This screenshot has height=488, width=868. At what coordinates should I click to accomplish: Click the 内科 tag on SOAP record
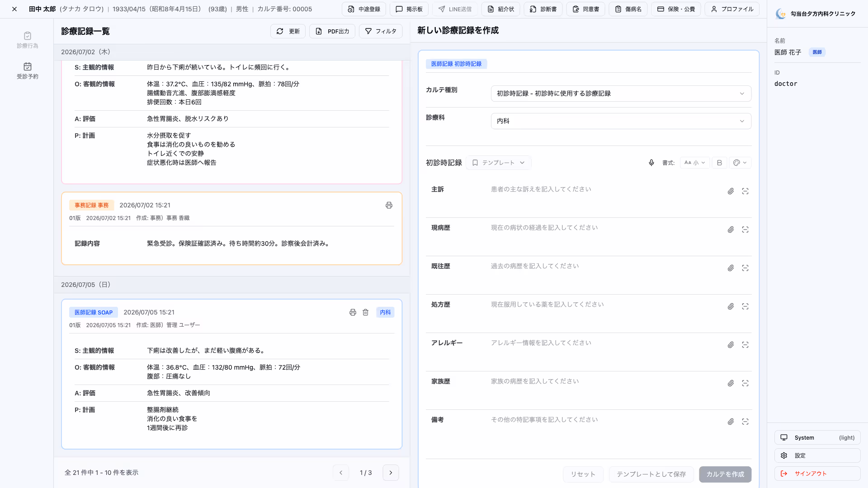coord(385,312)
